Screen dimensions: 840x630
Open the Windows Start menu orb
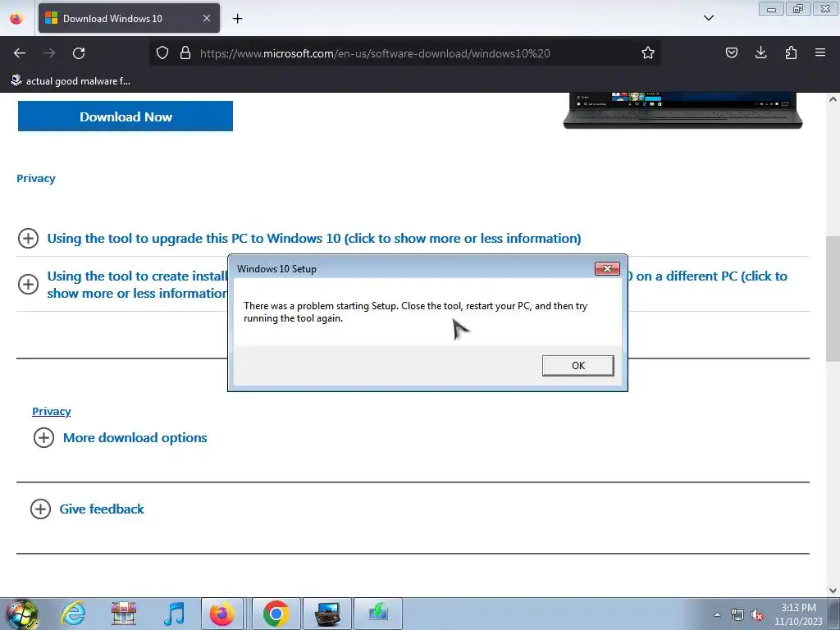tap(21, 614)
